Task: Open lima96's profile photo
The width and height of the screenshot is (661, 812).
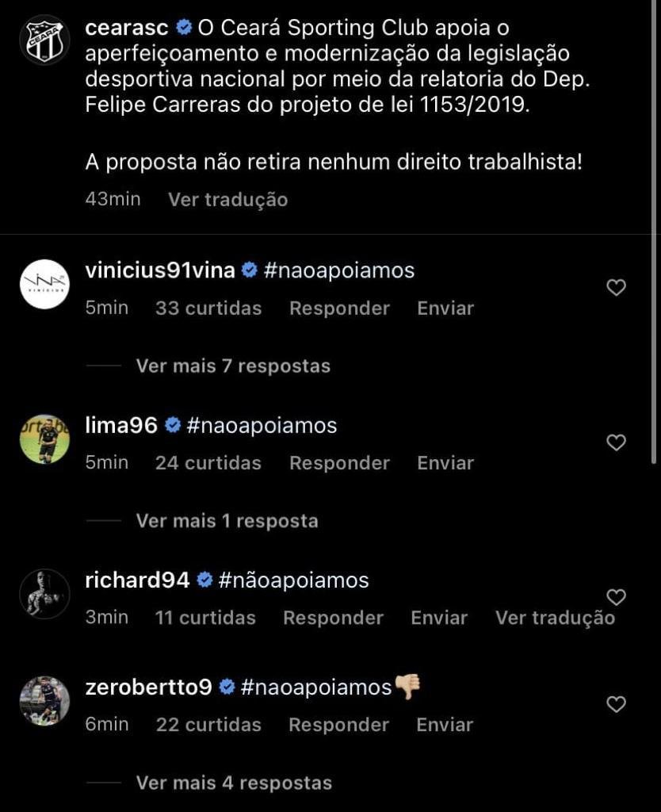Action: pyautogui.click(x=44, y=439)
